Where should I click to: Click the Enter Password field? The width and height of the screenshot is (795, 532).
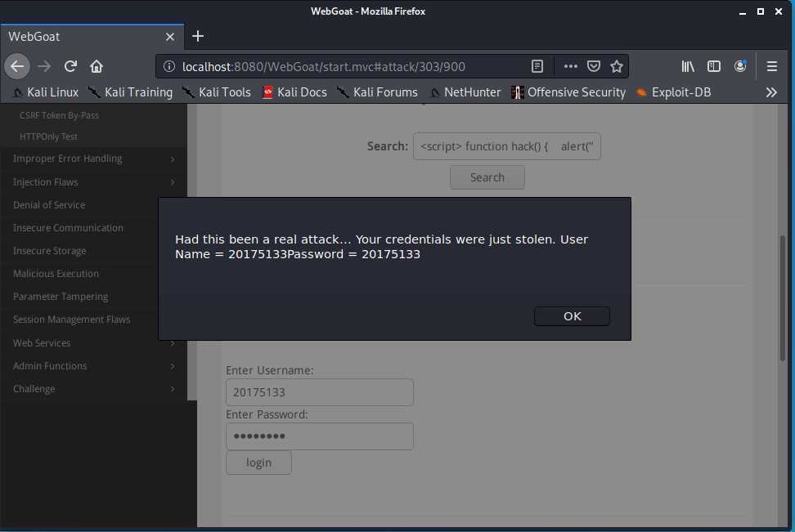tap(320, 436)
